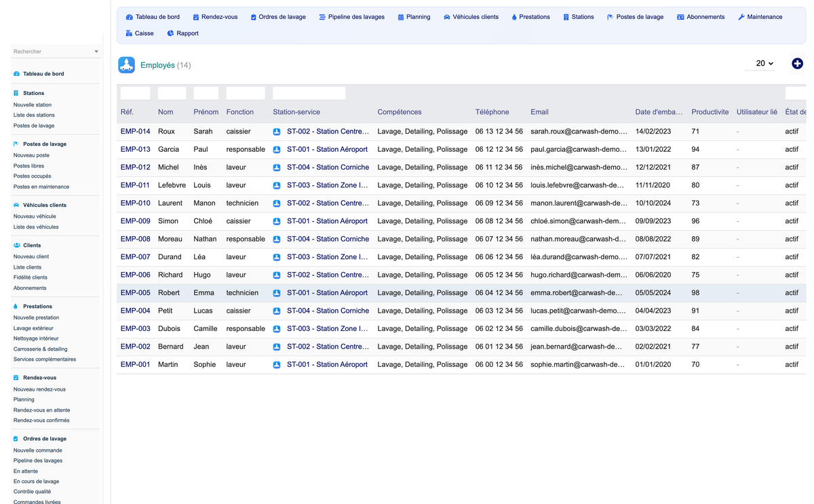Screen dimensions: 814x504
Task: Open the Rapport top menu item
Action: (182, 33)
